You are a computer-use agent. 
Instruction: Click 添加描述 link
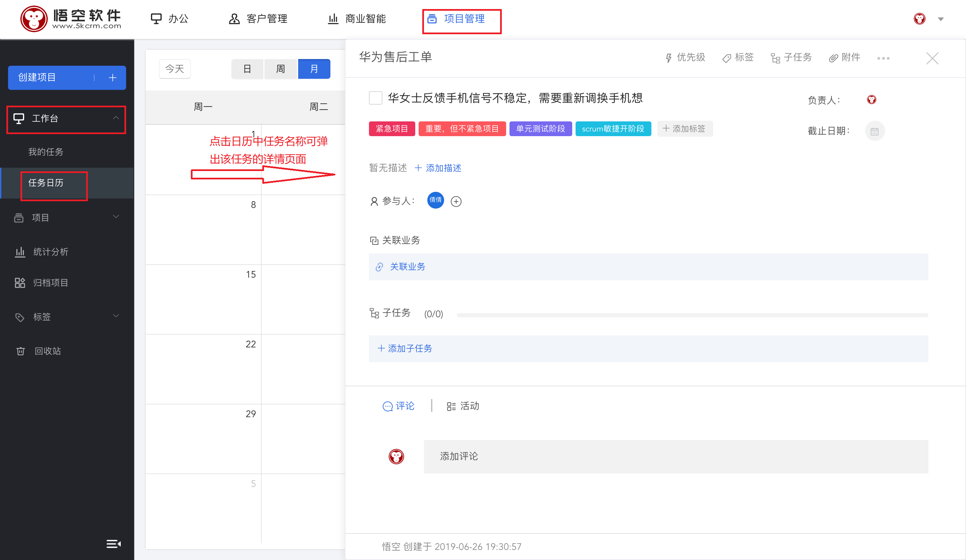(438, 168)
